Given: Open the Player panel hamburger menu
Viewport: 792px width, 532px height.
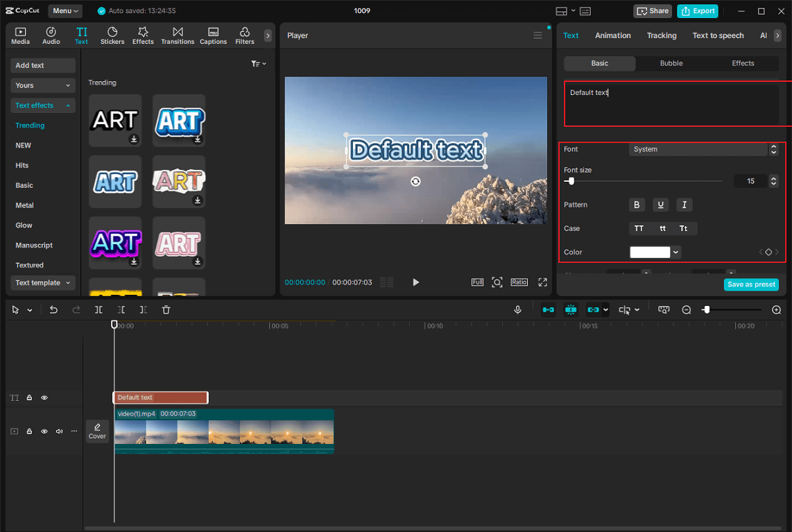Looking at the screenshot, I should pos(537,35).
